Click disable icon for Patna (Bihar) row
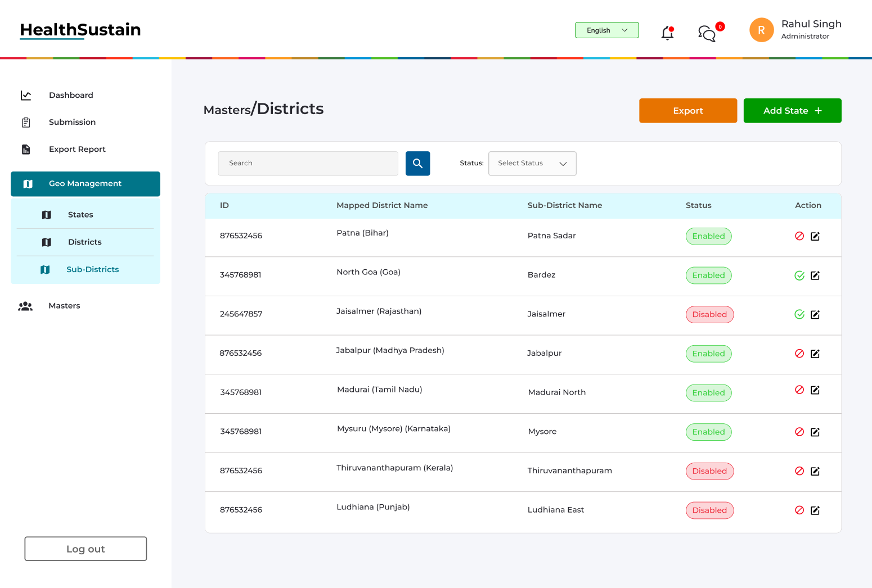Viewport: 872px width, 588px height. (799, 236)
